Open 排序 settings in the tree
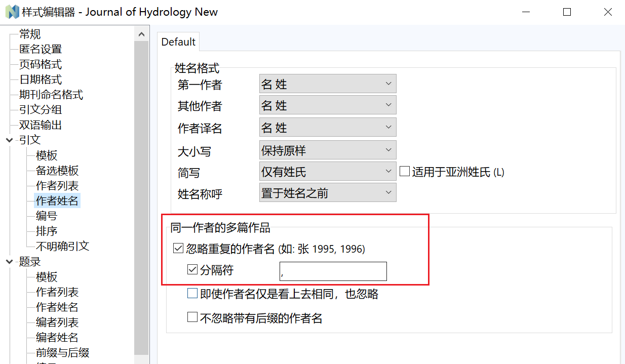Viewport: 625px width, 364px height. pyautogui.click(x=47, y=231)
